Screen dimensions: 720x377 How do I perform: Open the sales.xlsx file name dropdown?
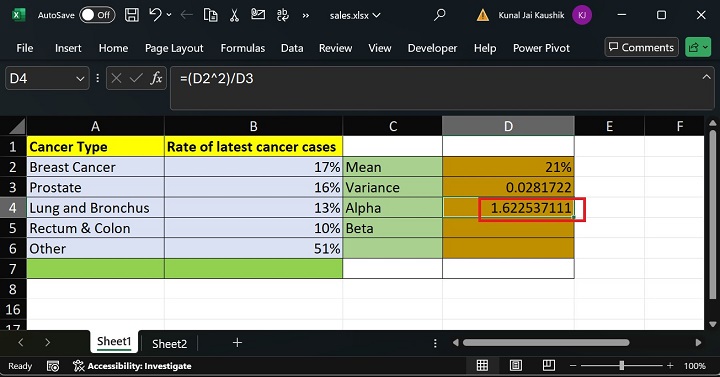pyautogui.click(x=355, y=16)
